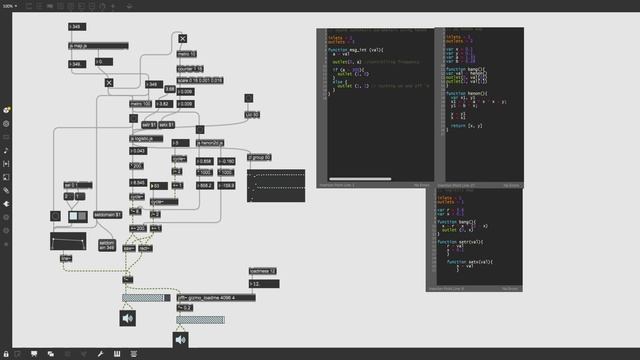The width and height of the screenshot is (640, 360).
Task: Select the line~ object under the function graph
Action: [x=66, y=258]
